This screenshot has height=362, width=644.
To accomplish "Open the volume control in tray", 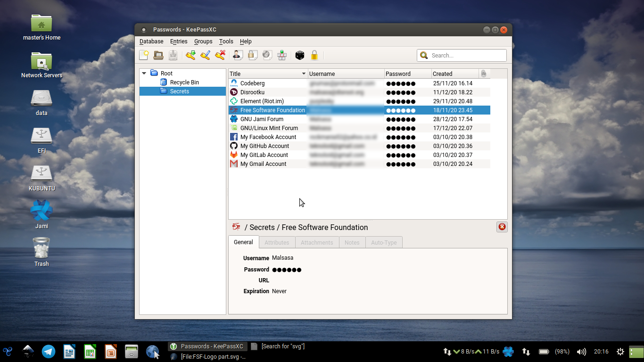I will click(581, 352).
